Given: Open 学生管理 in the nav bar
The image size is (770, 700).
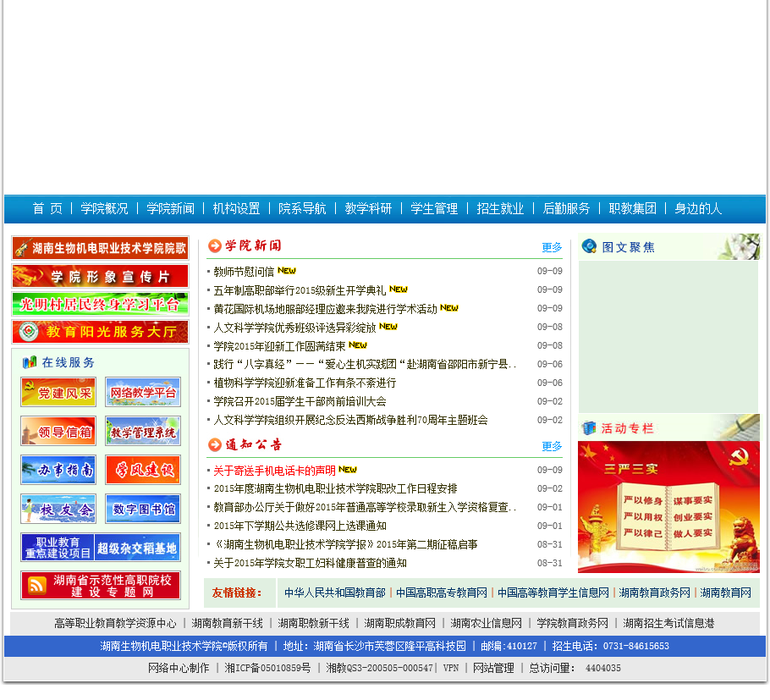Looking at the screenshot, I should click(434, 209).
